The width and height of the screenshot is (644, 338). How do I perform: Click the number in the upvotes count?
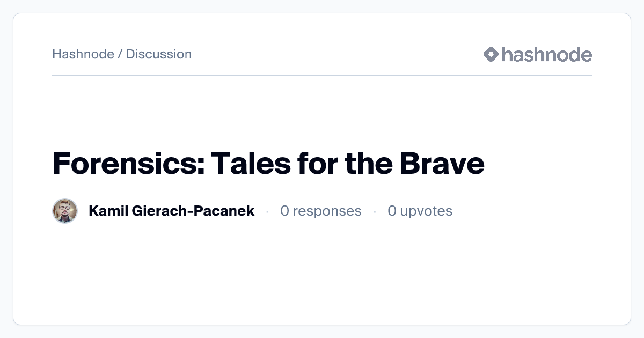click(x=392, y=211)
